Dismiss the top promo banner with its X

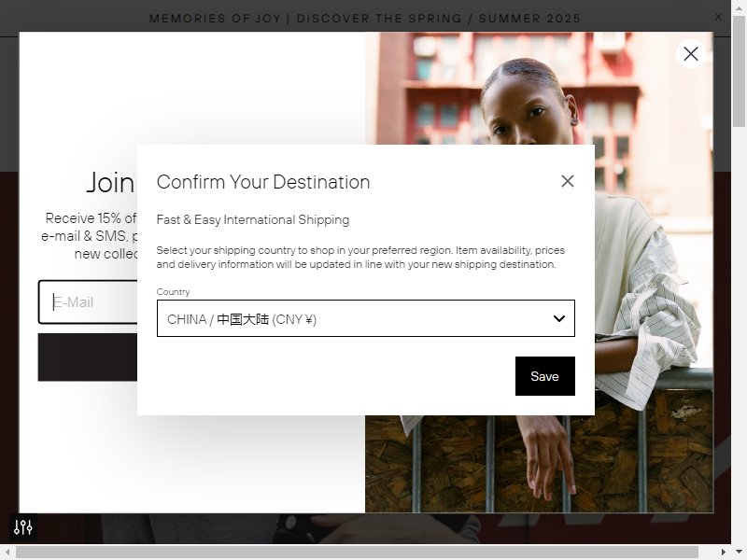(x=718, y=17)
